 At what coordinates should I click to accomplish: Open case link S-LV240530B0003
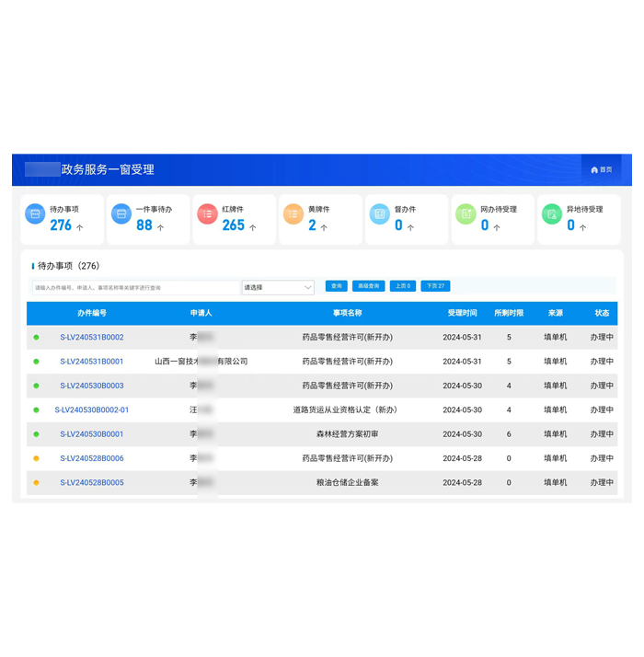coord(92,386)
